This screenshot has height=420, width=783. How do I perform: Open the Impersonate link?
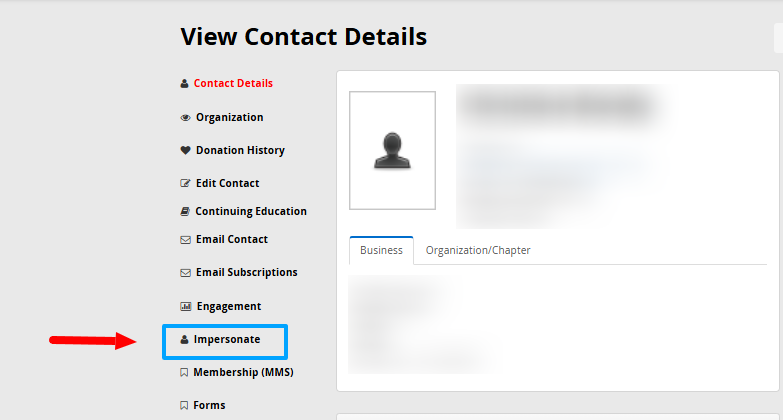point(227,340)
